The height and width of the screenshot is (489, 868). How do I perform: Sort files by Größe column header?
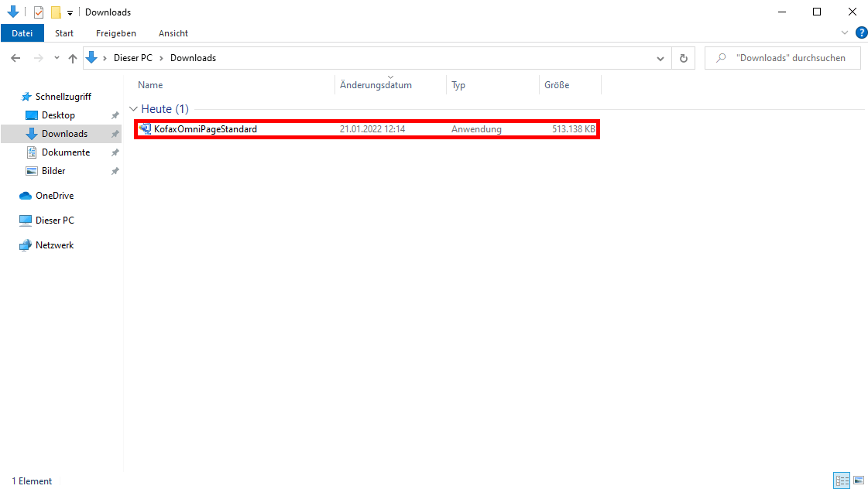(x=557, y=85)
